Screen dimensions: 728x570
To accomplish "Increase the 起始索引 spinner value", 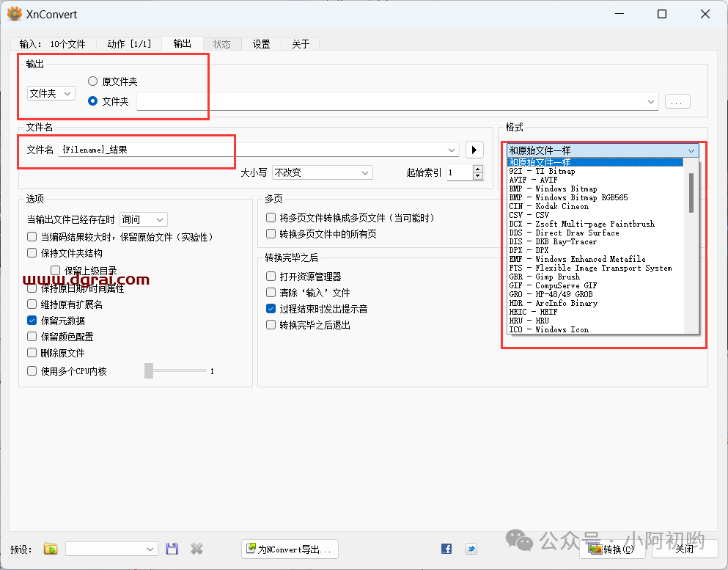I will coord(478,169).
